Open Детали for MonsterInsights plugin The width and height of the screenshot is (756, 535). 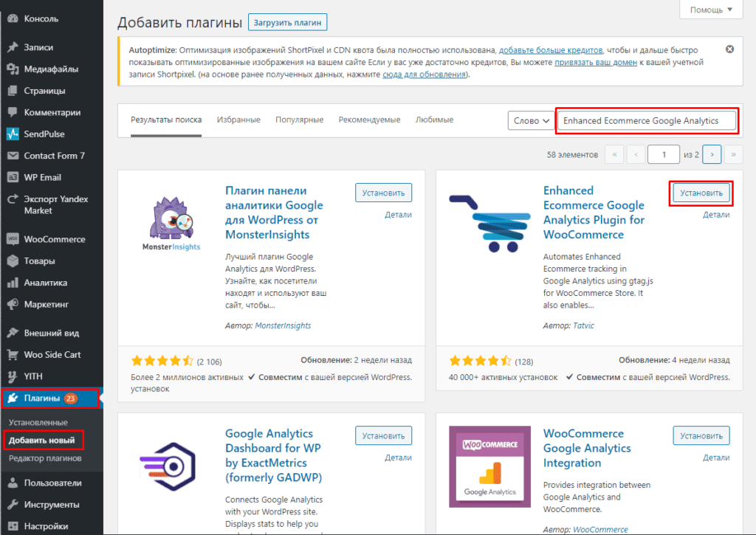click(x=398, y=215)
